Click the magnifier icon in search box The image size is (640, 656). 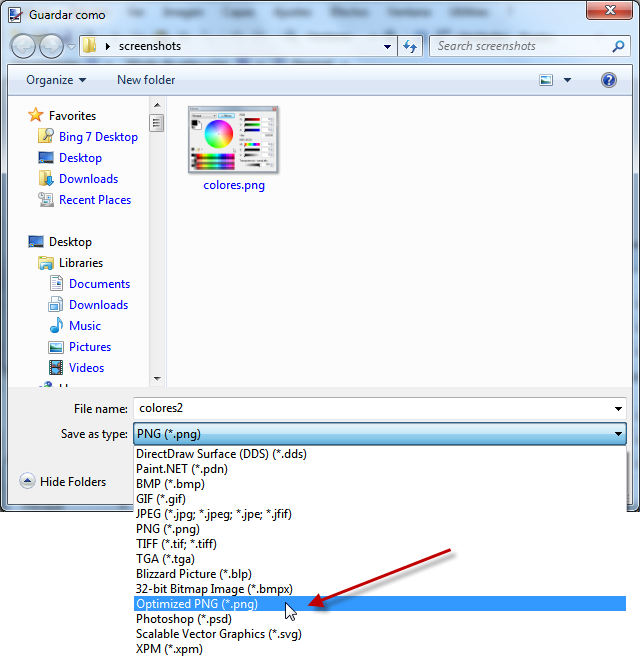618,46
